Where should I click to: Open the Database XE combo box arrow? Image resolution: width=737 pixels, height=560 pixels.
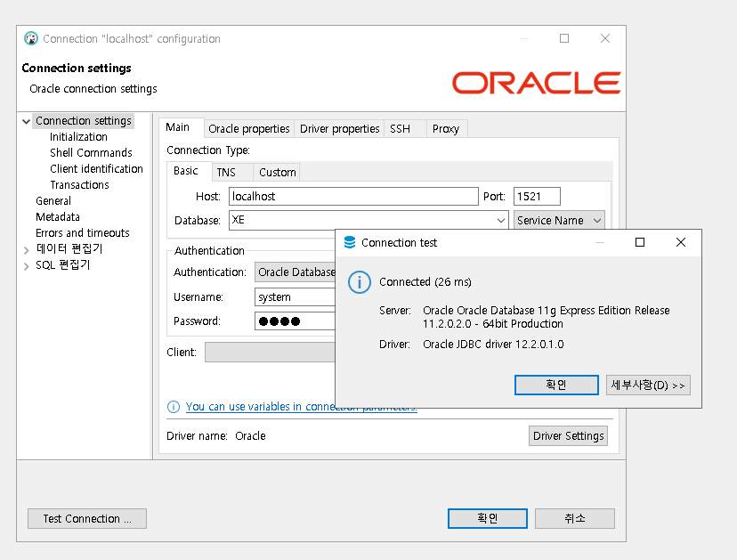click(500, 220)
